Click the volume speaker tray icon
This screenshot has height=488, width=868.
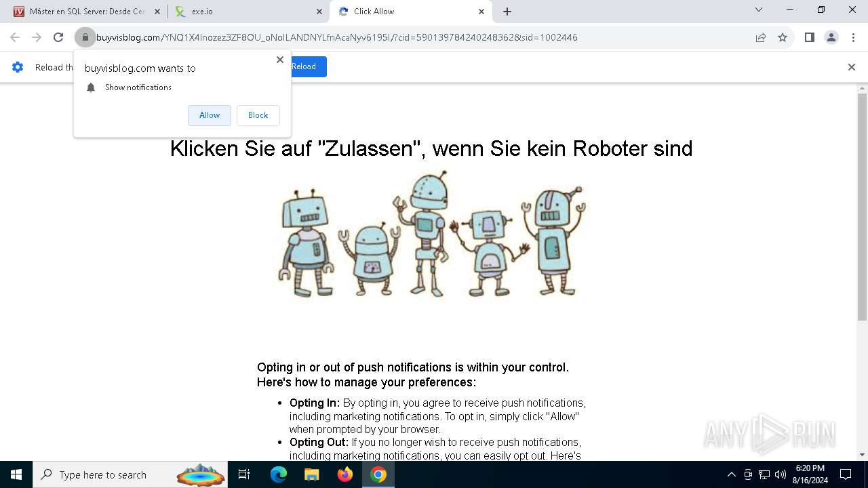(x=781, y=474)
